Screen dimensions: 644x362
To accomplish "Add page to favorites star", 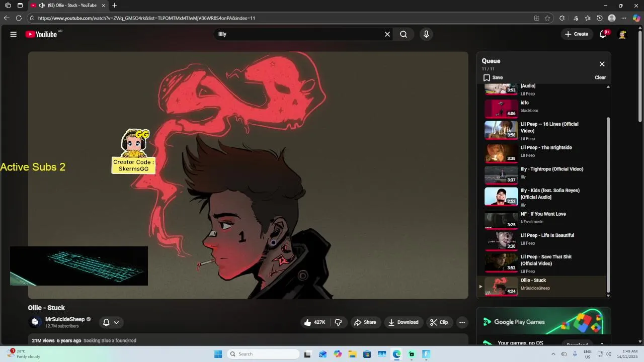I will click(547, 18).
